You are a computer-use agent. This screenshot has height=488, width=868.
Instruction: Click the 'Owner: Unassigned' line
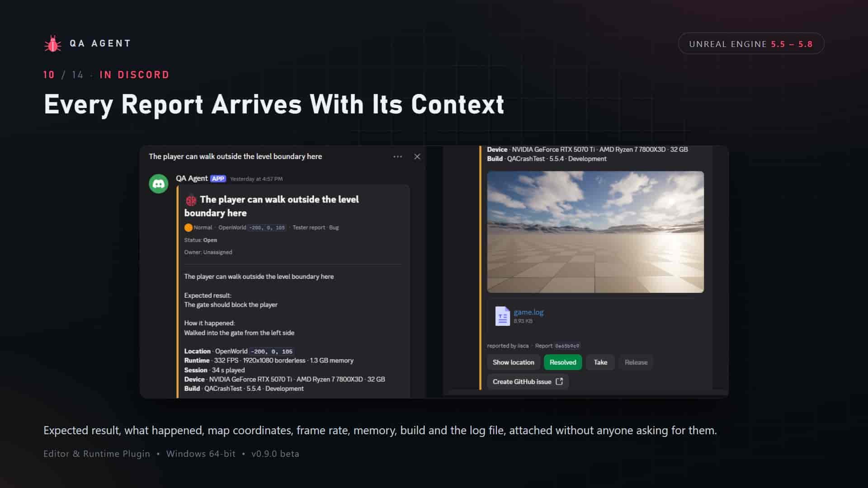tap(208, 252)
